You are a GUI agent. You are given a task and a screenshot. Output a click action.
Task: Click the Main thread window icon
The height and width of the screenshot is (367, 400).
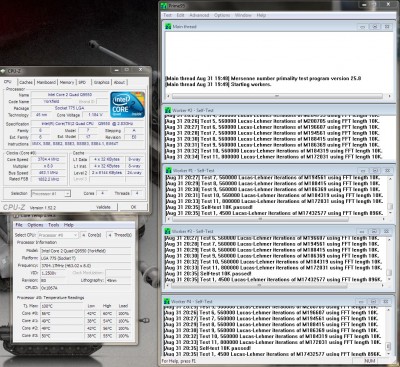pos(169,26)
